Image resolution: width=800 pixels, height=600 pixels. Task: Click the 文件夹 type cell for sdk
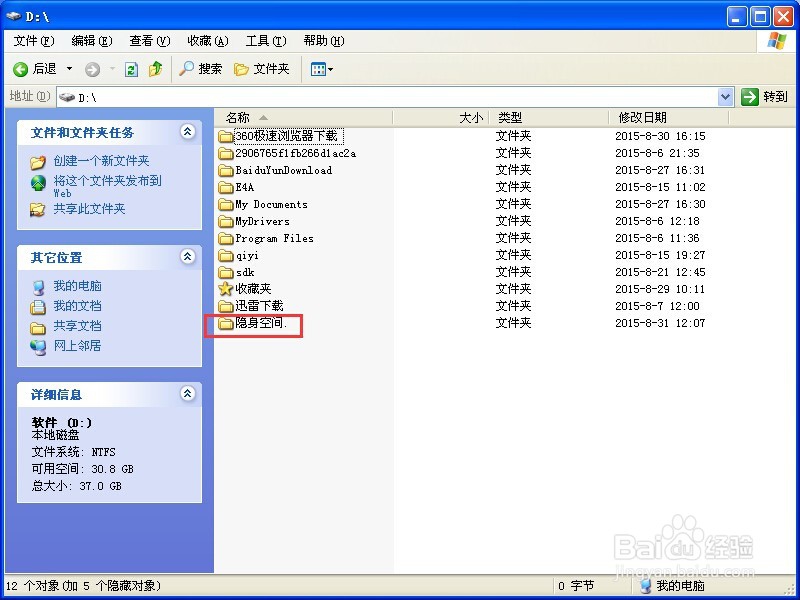point(513,272)
